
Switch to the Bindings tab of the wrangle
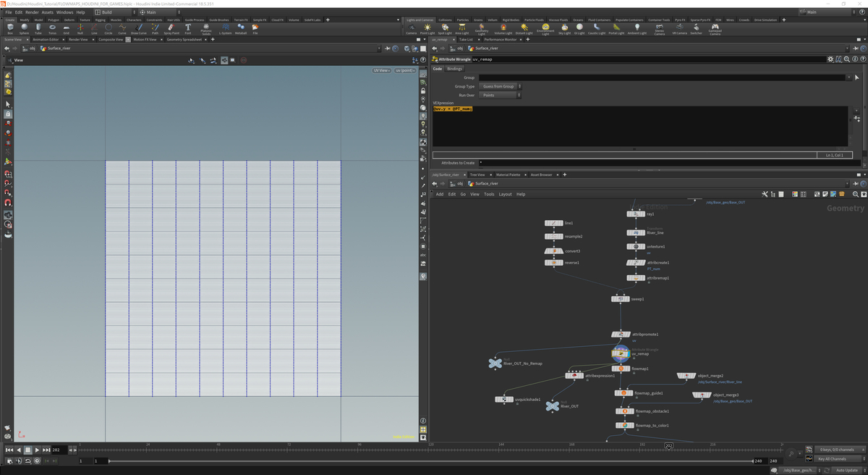(x=455, y=68)
